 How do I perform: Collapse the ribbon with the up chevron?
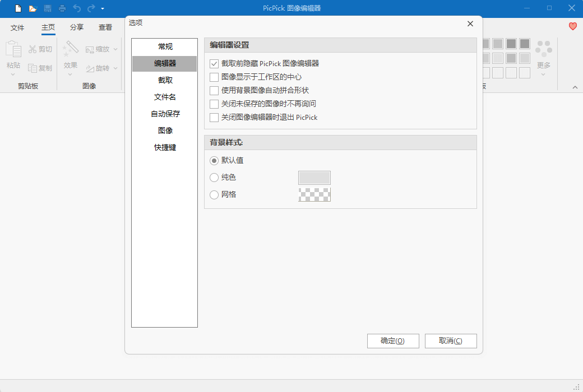click(575, 87)
